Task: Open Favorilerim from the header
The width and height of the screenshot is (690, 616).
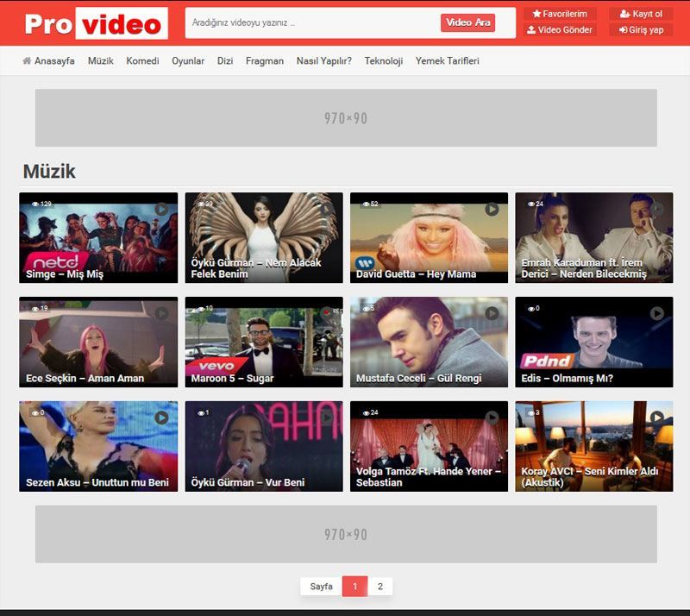Action: pos(560,14)
